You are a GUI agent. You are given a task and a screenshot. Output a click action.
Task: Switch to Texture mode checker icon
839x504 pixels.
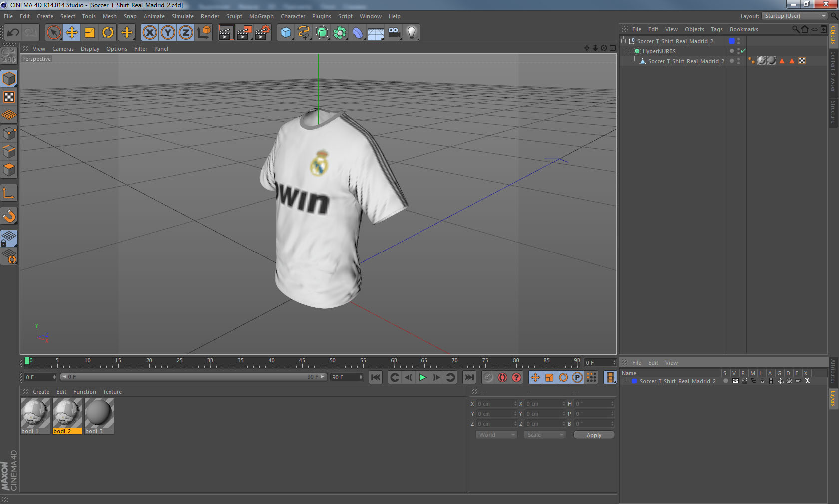tap(9, 97)
